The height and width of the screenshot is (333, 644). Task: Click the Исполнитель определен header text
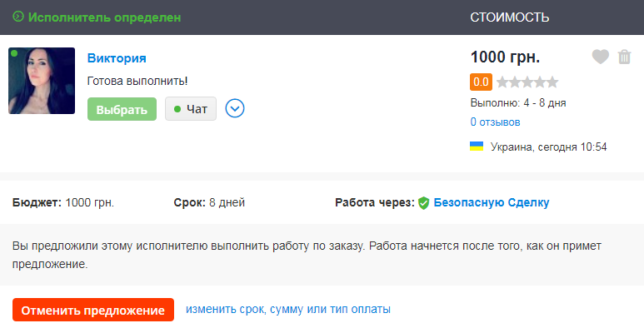104,17
